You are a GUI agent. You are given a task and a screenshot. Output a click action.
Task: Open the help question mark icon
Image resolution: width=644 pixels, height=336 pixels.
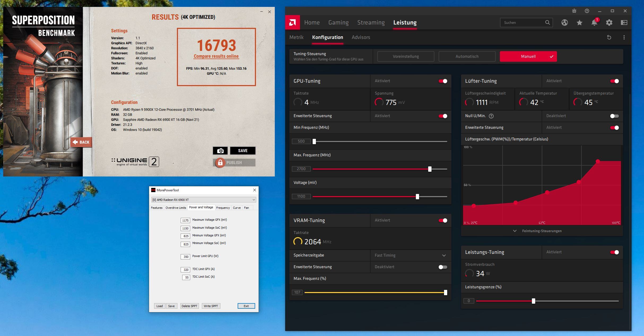[587, 11]
